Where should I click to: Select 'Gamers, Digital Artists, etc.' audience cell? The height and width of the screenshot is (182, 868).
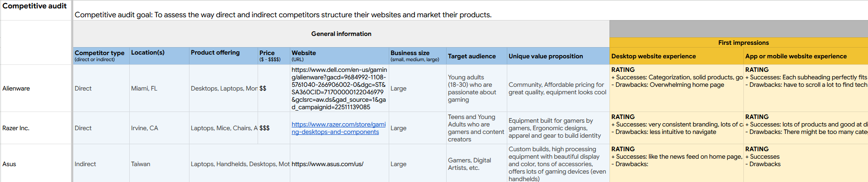tap(476, 164)
